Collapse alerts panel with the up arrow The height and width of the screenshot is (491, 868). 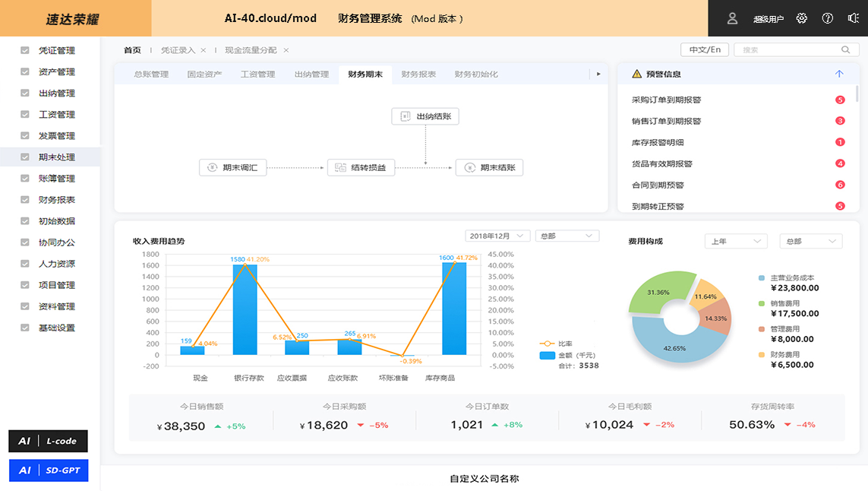pyautogui.click(x=839, y=74)
